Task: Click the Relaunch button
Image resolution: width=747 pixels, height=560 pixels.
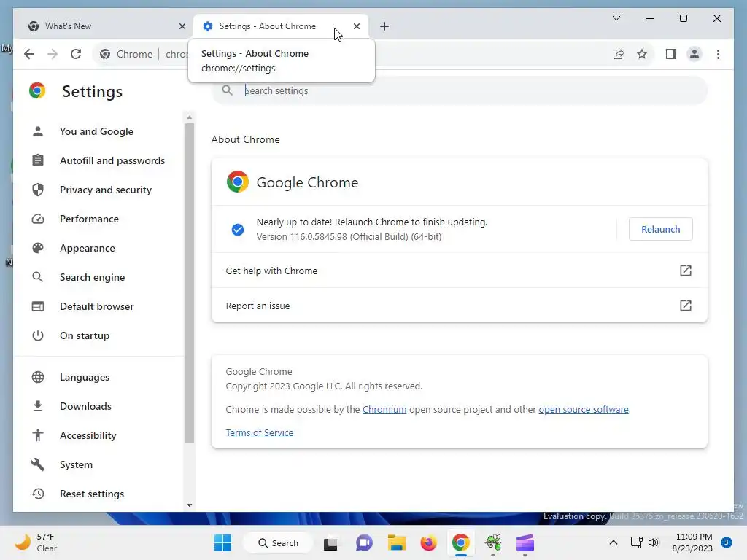Action: [660, 229]
